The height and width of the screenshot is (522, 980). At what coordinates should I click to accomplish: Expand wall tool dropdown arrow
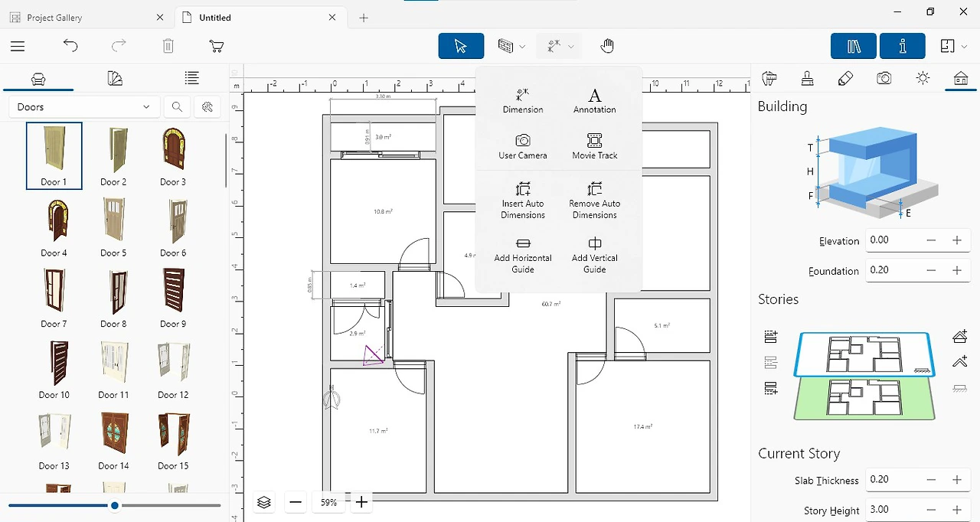(522, 47)
